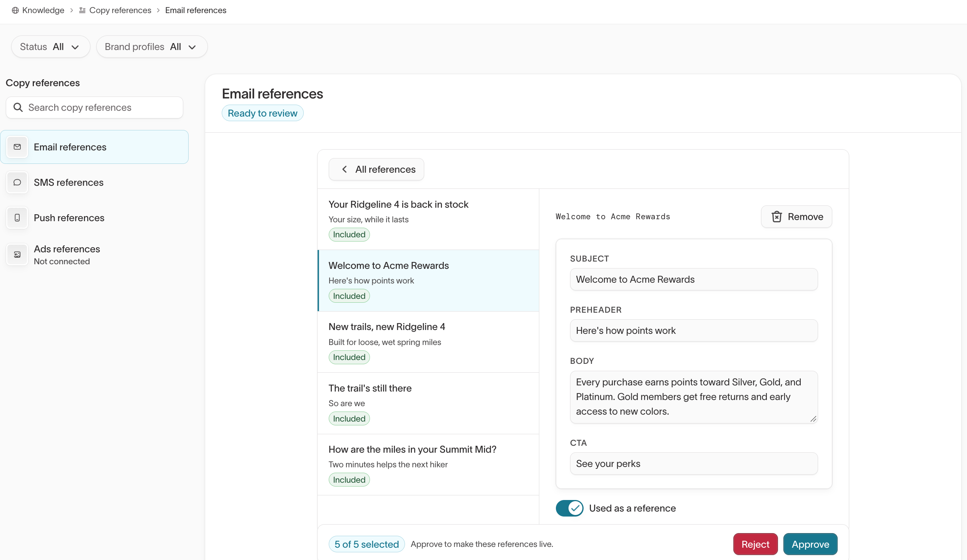
Task: Click the Copy references breadcrumb list icon
Action: click(82, 10)
